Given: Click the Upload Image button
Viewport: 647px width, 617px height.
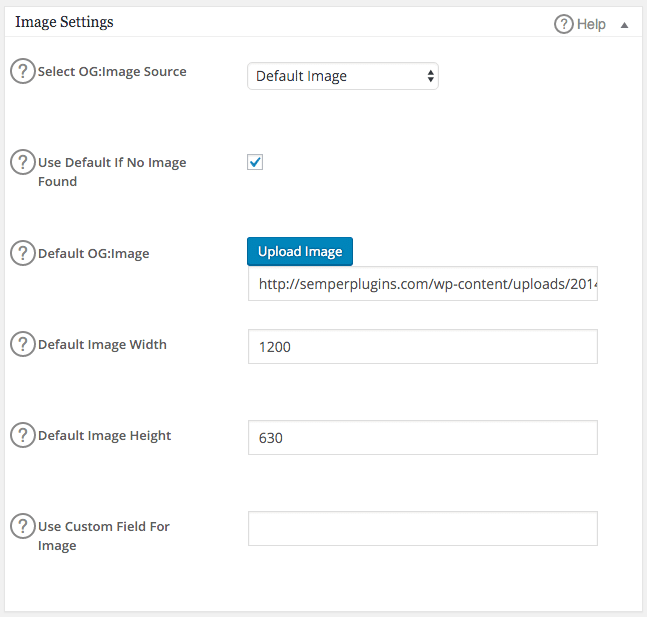Looking at the screenshot, I should (x=300, y=251).
